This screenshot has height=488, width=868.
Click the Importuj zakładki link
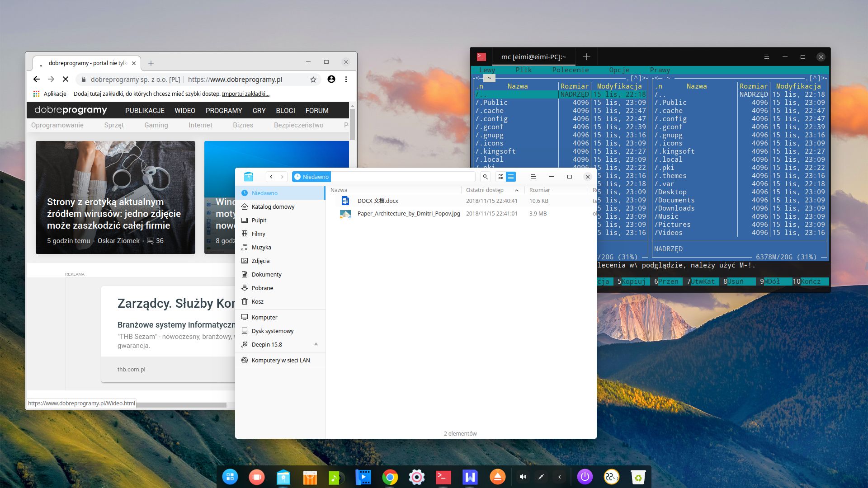click(245, 94)
